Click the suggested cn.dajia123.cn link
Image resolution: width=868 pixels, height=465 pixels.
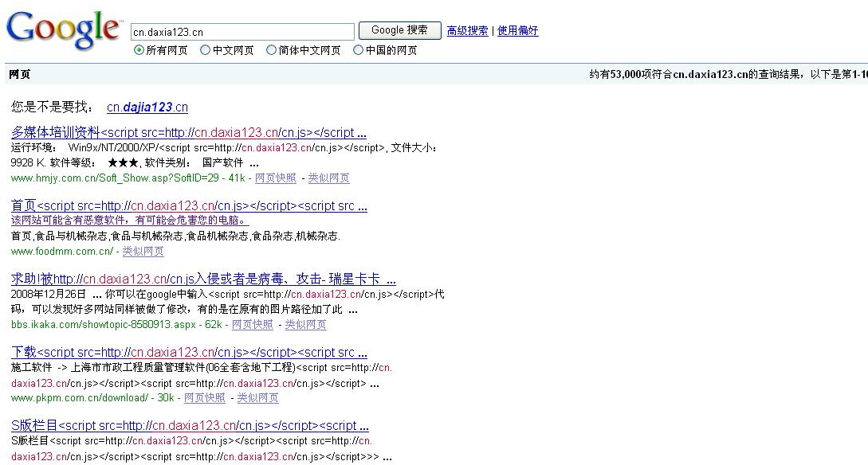(x=147, y=107)
